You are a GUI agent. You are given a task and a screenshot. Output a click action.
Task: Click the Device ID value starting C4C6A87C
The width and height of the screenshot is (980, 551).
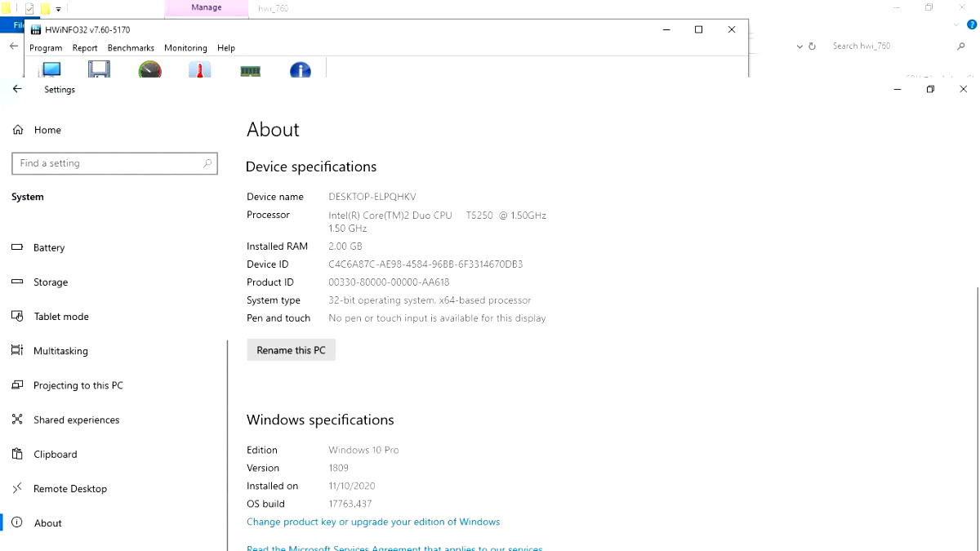click(425, 264)
